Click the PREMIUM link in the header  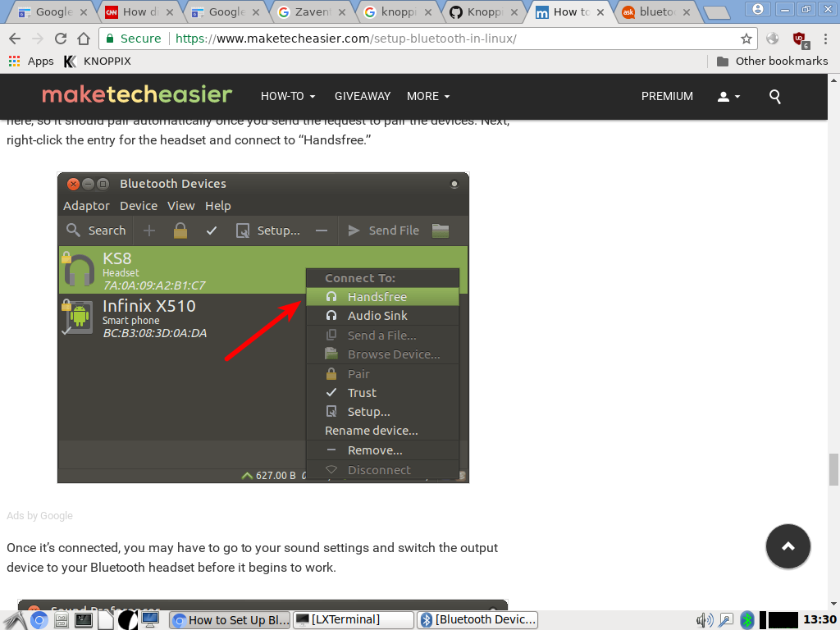click(x=667, y=96)
